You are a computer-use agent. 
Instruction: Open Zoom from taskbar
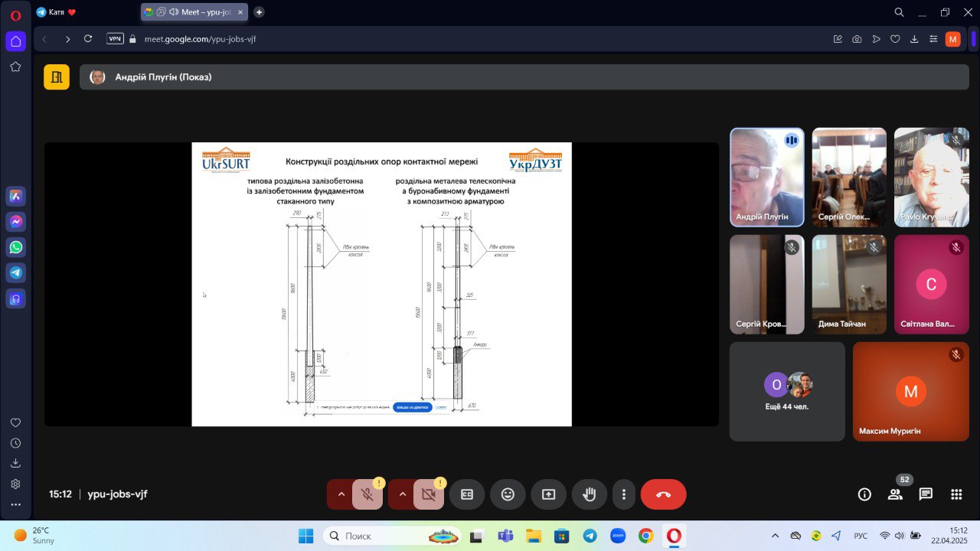coord(617,536)
